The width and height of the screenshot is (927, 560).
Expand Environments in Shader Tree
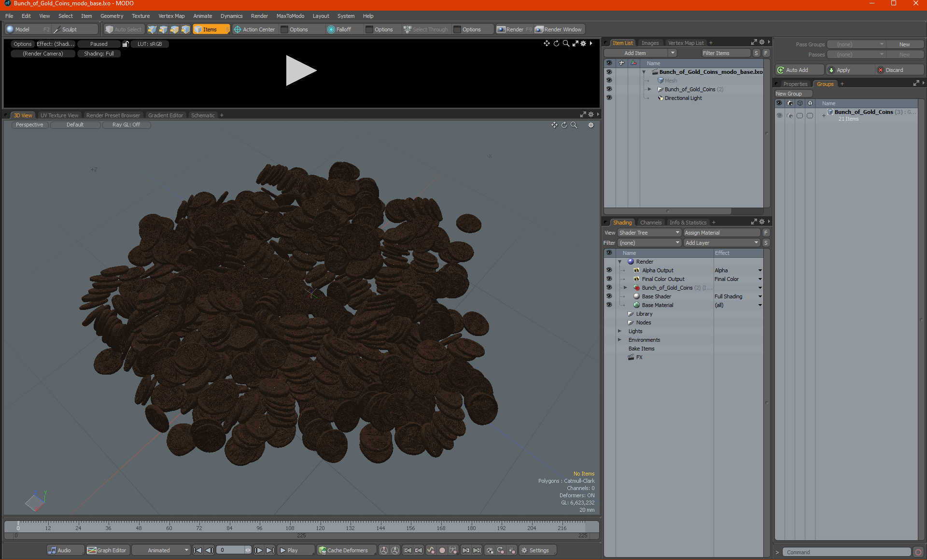(620, 340)
